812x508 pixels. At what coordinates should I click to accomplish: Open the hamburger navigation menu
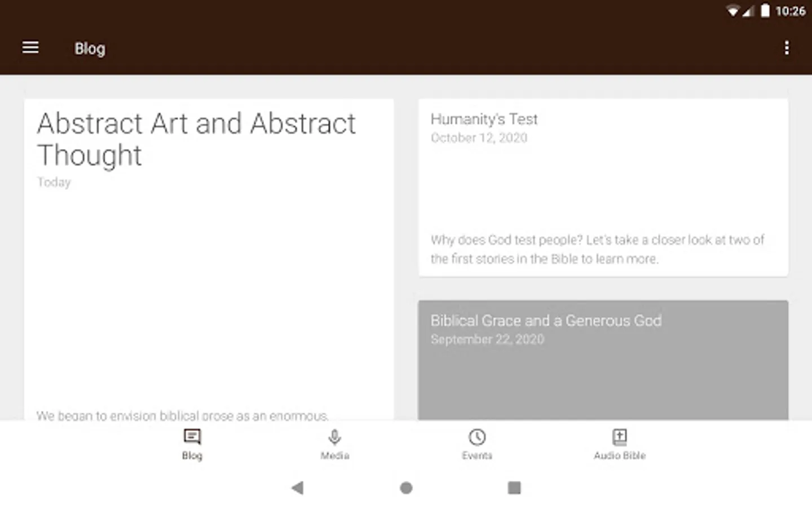[x=30, y=48]
